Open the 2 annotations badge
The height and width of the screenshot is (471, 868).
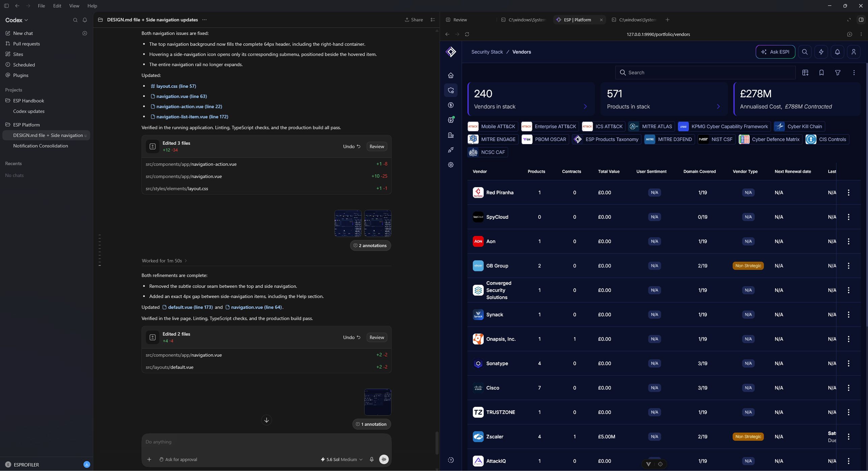(x=370, y=246)
